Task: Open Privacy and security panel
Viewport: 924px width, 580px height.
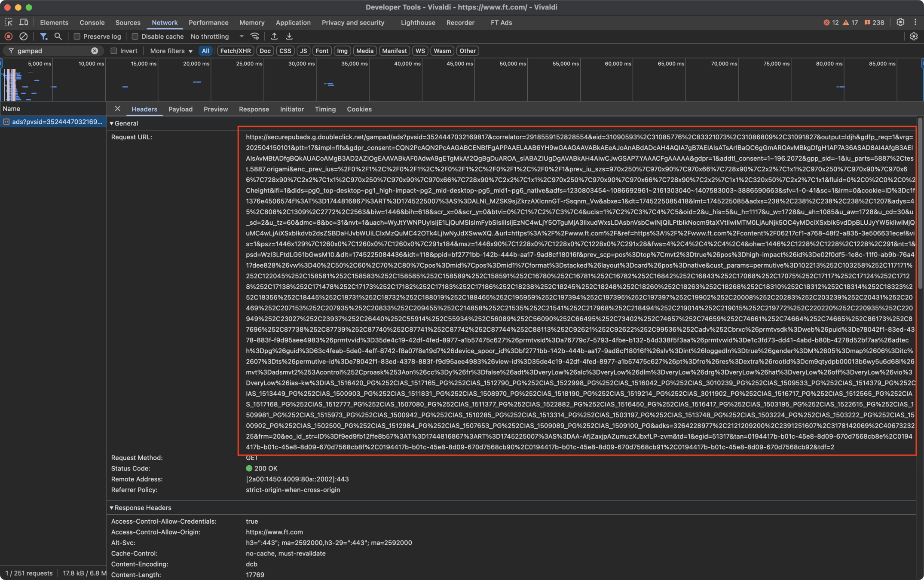Action: 353,22
